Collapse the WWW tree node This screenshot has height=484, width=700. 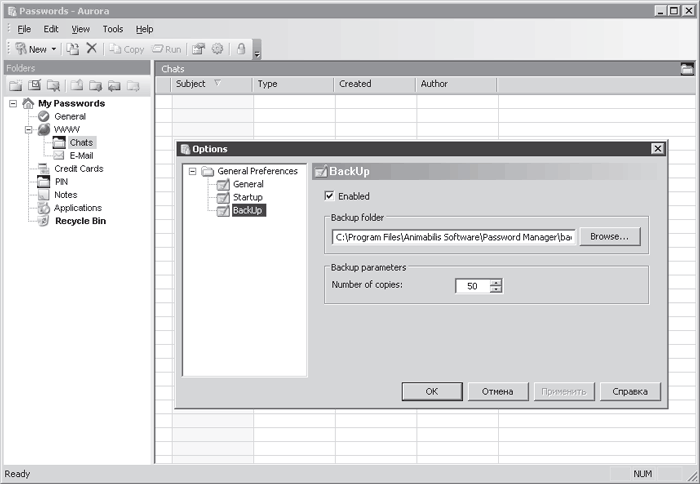click(29, 129)
